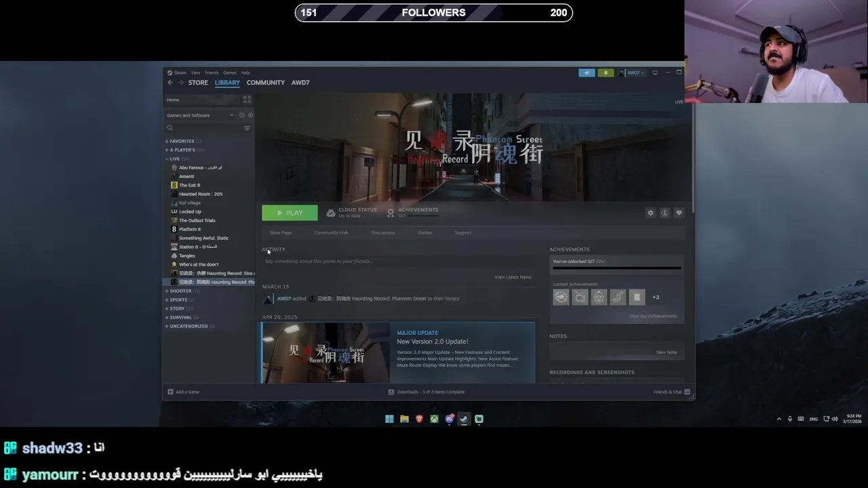Viewport: 868px width, 488px height.
Task: Click first locked achievement icon
Action: click(561, 297)
